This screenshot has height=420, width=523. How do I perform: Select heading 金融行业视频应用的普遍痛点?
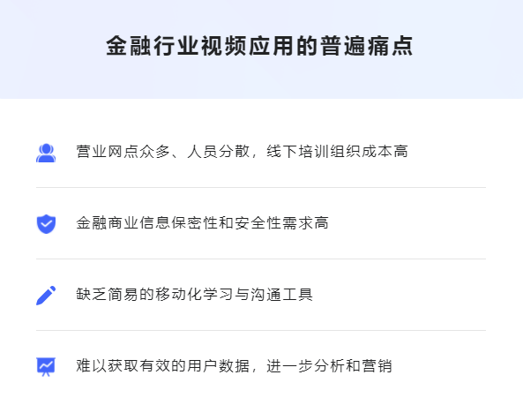pyautogui.click(x=259, y=46)
